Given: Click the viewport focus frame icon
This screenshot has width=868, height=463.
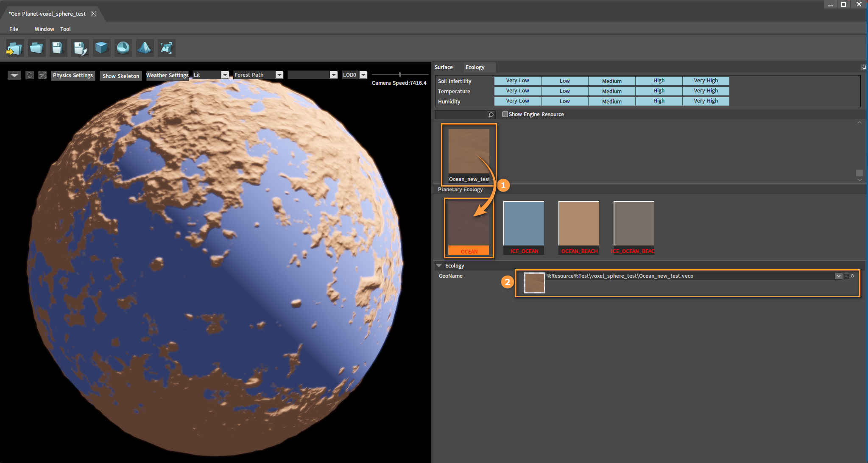Looking at the screenshot, I should tap(42, 75).
